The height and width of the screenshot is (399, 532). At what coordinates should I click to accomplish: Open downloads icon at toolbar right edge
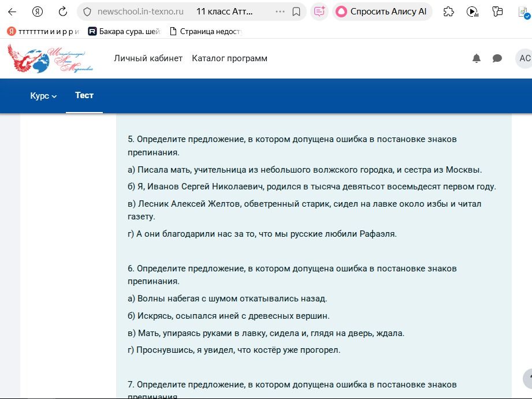[x=524, y=13]
